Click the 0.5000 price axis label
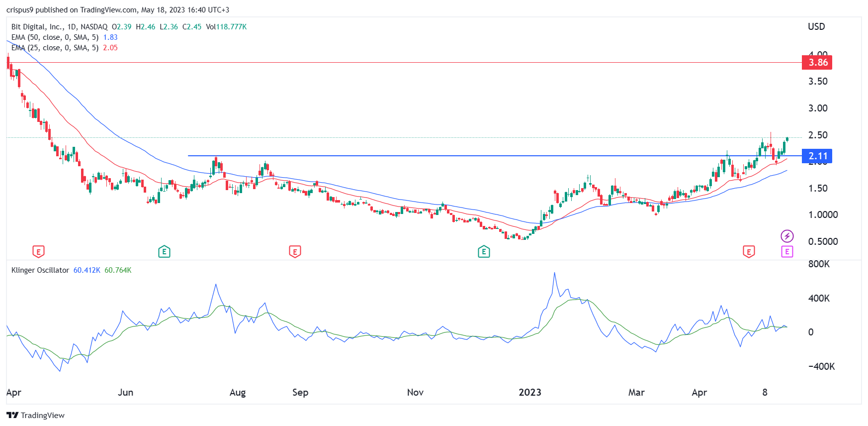868x426 pixels. click(823, 241)
